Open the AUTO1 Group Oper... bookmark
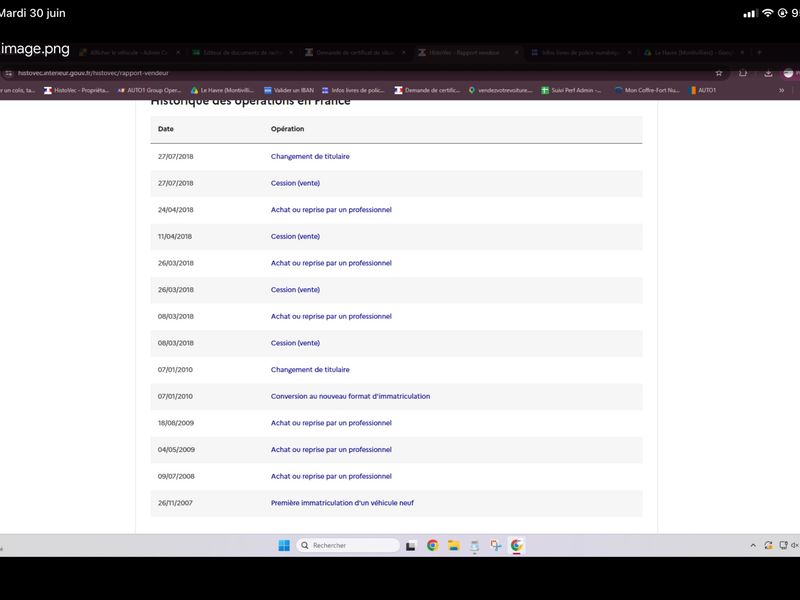The width and height of the screenshot is (800, 600). [x=149, y=90]
